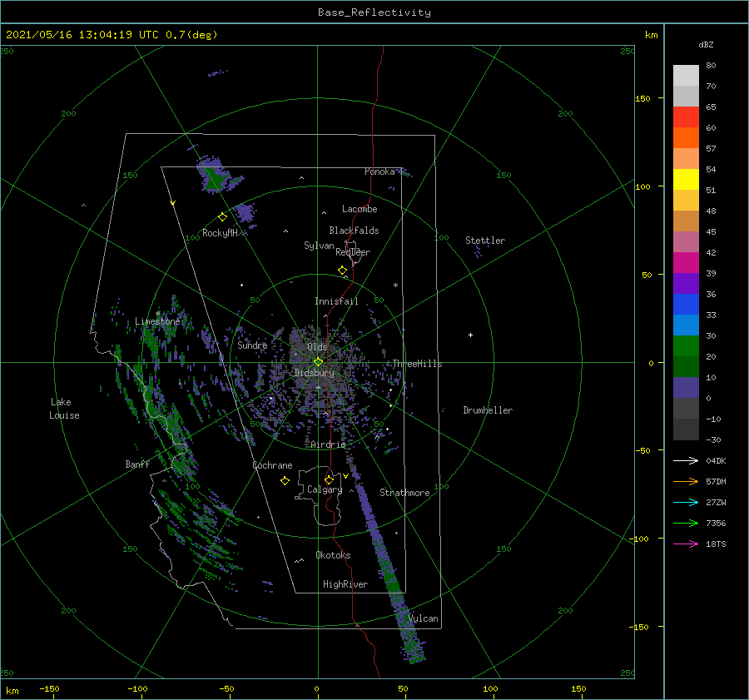Pick the green 20–30 dBZ swatch
Screen dimensions: 749x700
coord(686,346)
